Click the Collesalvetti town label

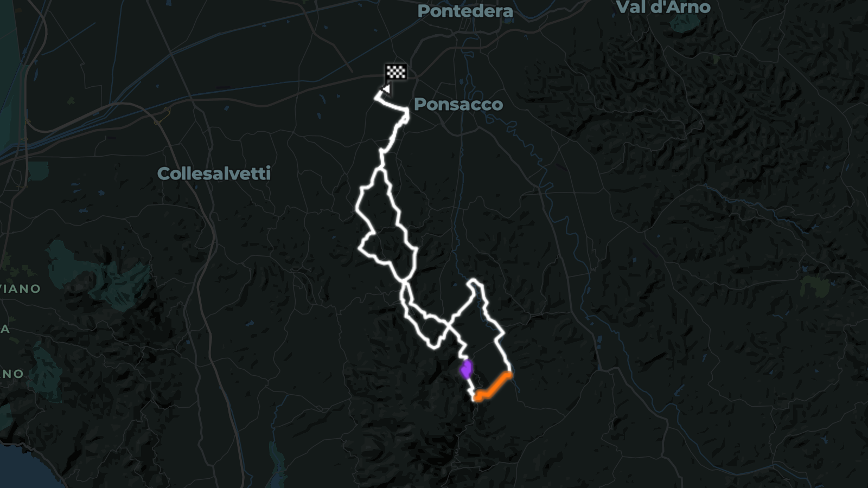click(x=214, y=174)
